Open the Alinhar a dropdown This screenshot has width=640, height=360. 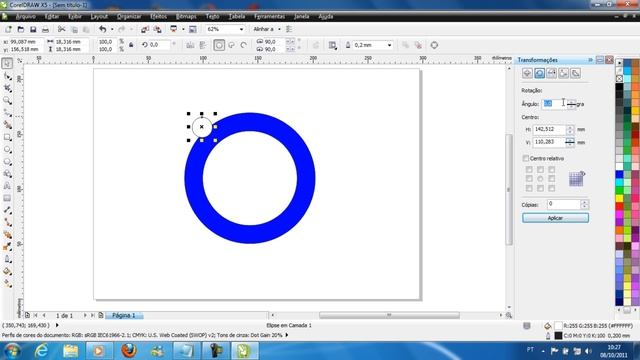(279, 29)
